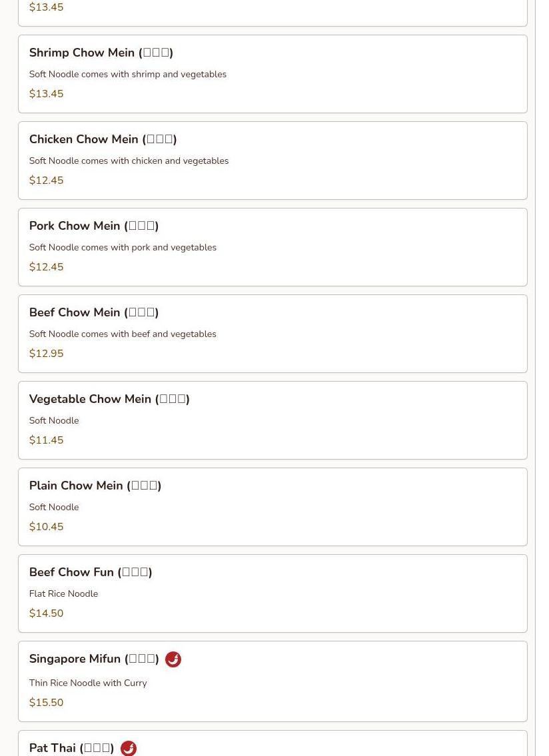Click the $11.45 price for Vegetable Chow Mein
Screen dimensions: 549x756
(x=46, y=440)
